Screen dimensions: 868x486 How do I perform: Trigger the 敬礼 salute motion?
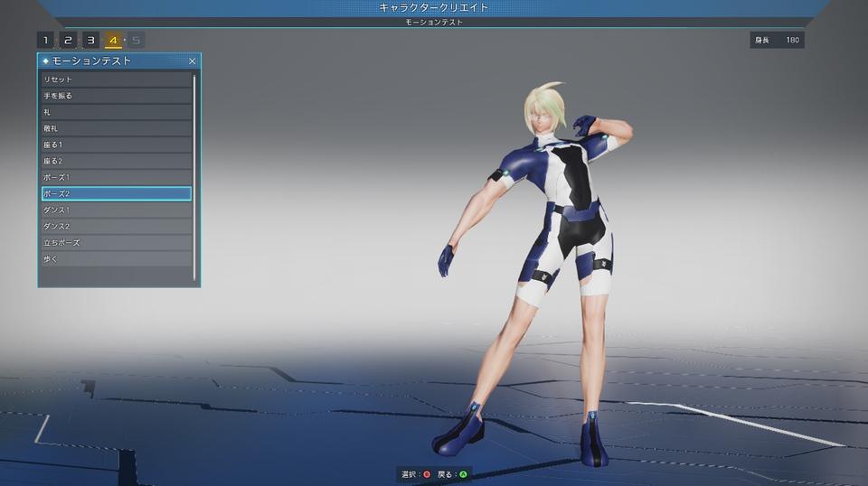116,128
